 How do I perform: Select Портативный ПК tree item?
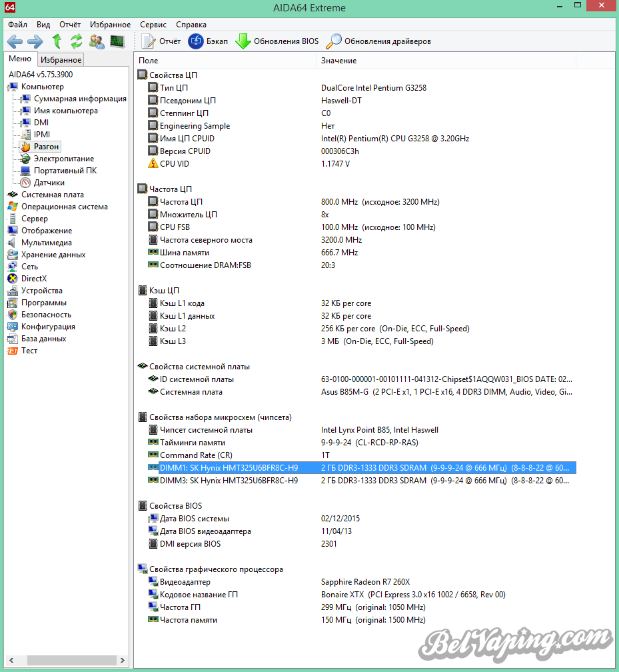click(65, 171)
